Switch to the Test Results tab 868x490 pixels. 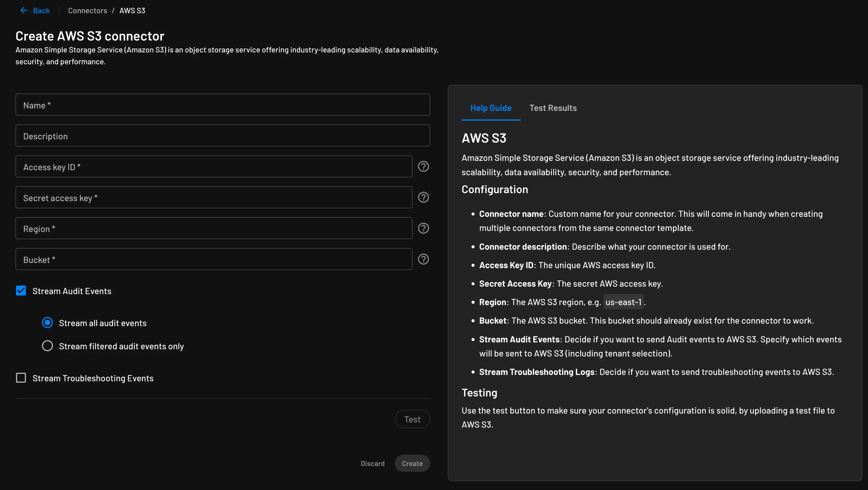(553, 108)
